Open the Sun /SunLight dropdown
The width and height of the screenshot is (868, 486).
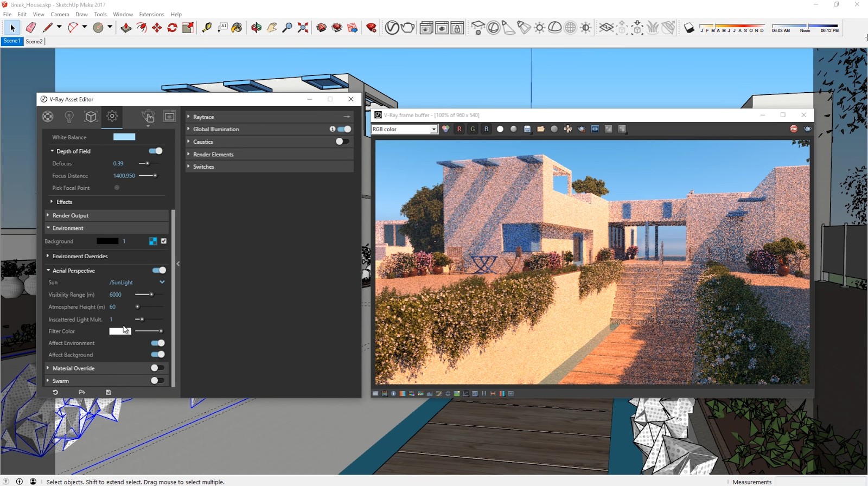(137, 282)
